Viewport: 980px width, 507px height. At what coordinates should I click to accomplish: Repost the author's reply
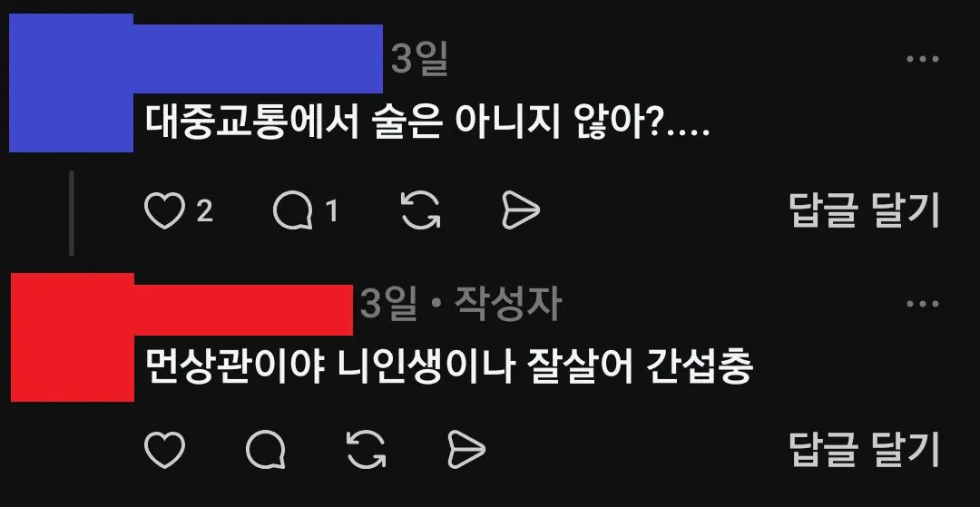tap(367, 450)
